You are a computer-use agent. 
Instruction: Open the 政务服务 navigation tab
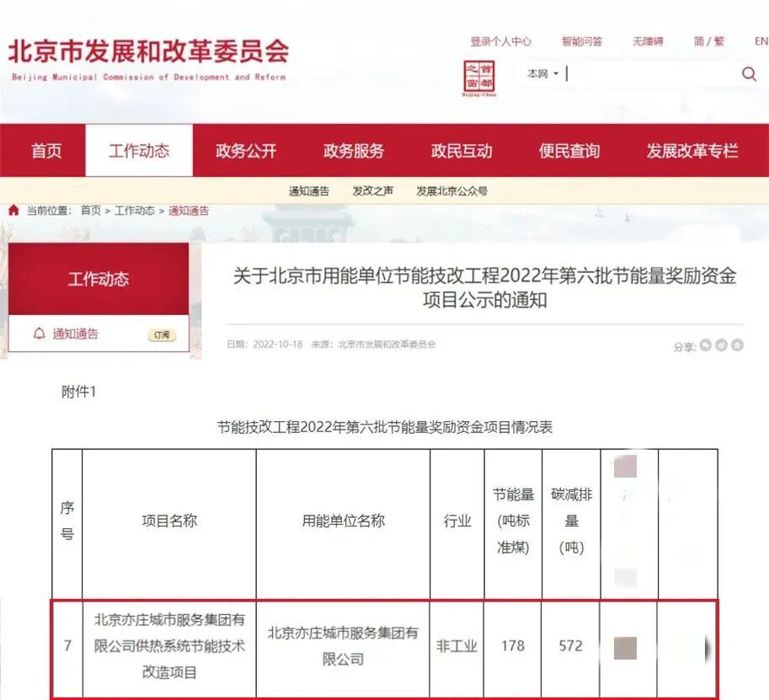pyautogui.click(x=354, y=151)
